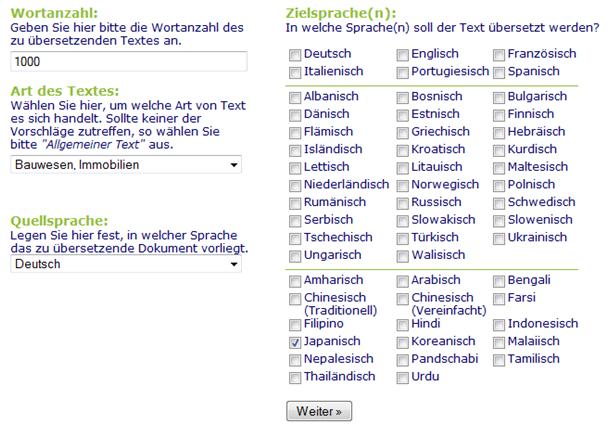The width and height of the screenshot is (609, 426).
Task: Tick the Serbisch checkbox
Action: tap(295, 221)
